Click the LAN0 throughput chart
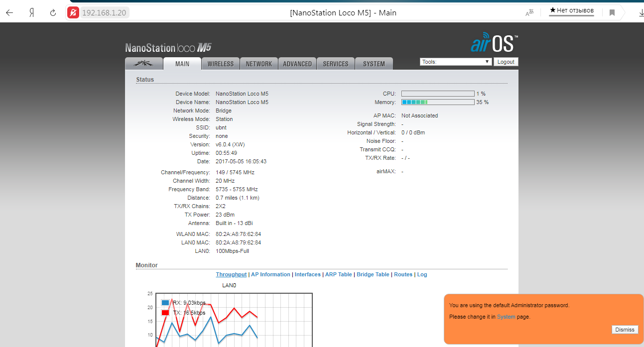 pyautogui.click(x=234, y=320)
